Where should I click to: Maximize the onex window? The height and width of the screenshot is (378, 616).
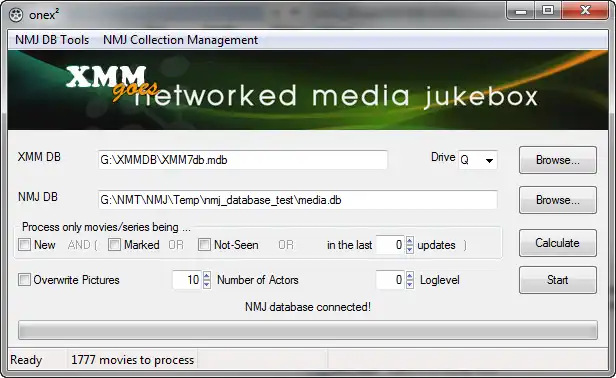click(x=548, y=11)
